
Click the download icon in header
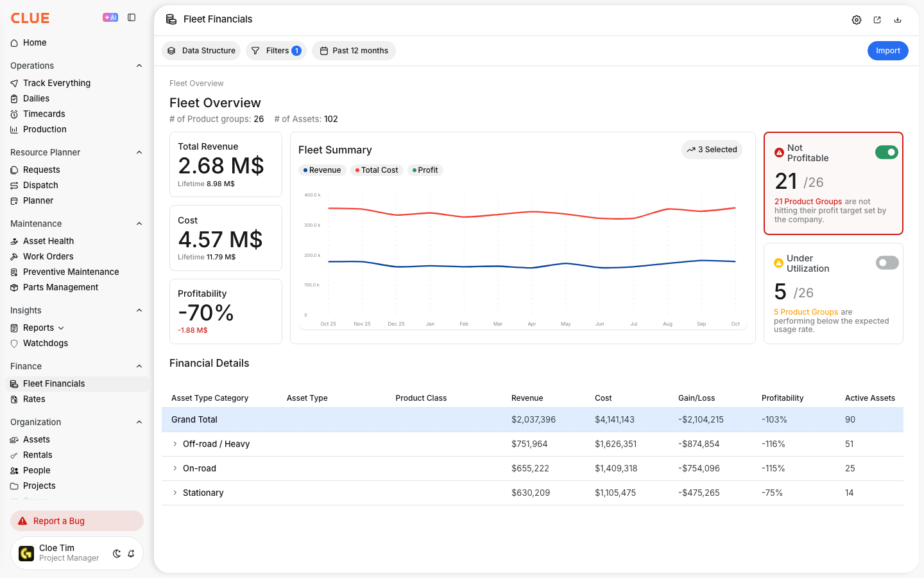coord(898,20)
